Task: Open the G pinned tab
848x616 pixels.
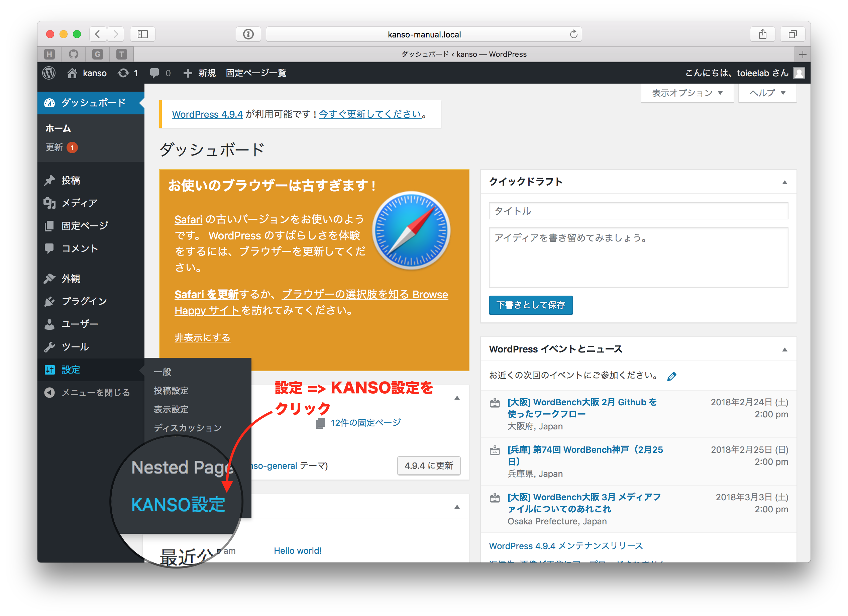Action: (x=97, y=55)
